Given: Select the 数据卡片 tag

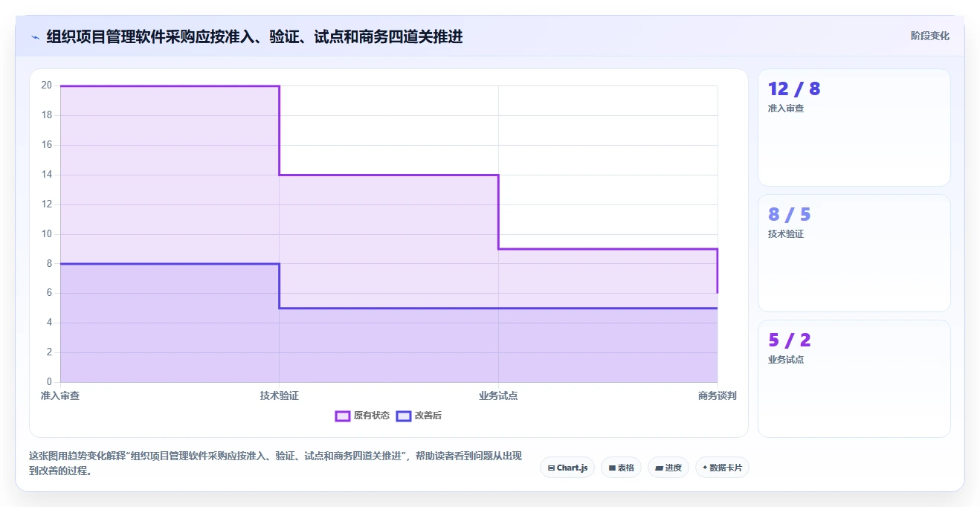Looking at the screenshot, I should (722, 468).
